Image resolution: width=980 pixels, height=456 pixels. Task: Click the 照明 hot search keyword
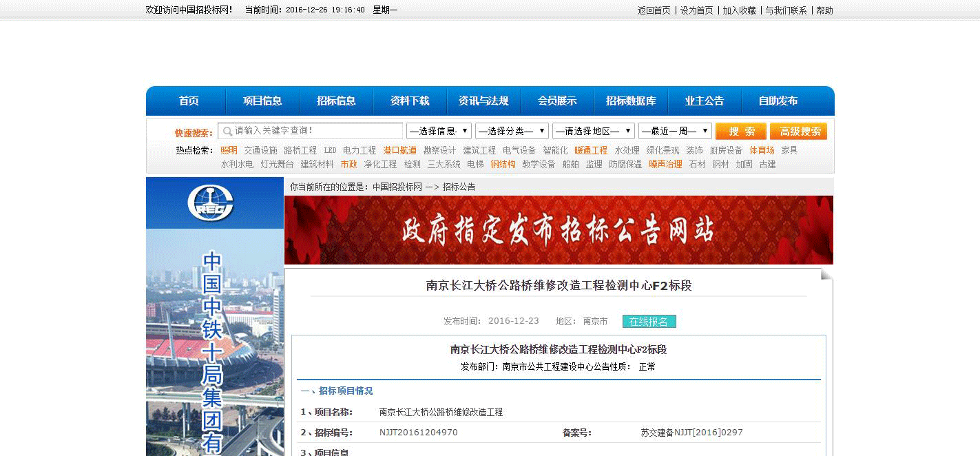[229, 150]
